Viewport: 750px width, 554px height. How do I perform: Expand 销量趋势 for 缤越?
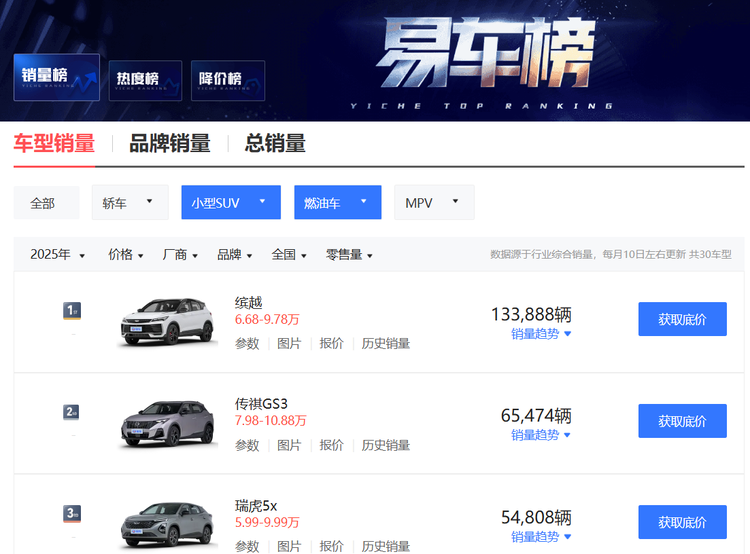point(541,334)
